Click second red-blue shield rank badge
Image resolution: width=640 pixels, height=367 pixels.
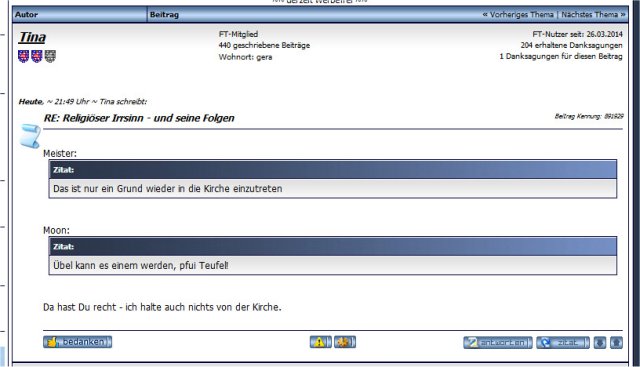coord(37,56)
